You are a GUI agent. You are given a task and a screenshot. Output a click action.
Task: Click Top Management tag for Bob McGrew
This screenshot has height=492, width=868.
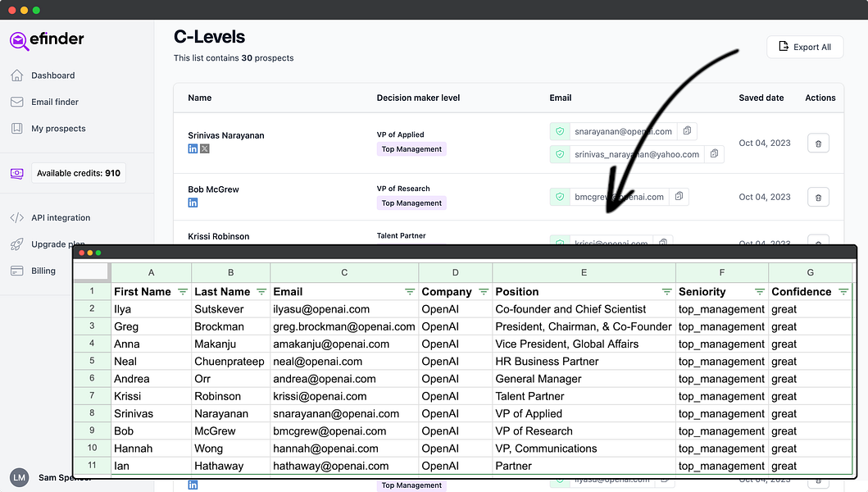tap(411, 203)
